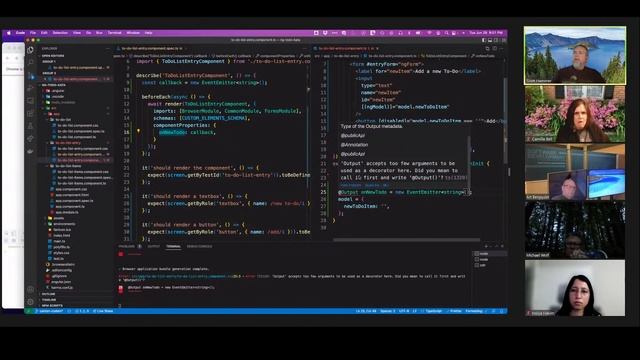Image resolution: width=640 pixels, height=360 pixels.
Task: Collapse the to-do-list-entry folder
Action: pos(68,143)
